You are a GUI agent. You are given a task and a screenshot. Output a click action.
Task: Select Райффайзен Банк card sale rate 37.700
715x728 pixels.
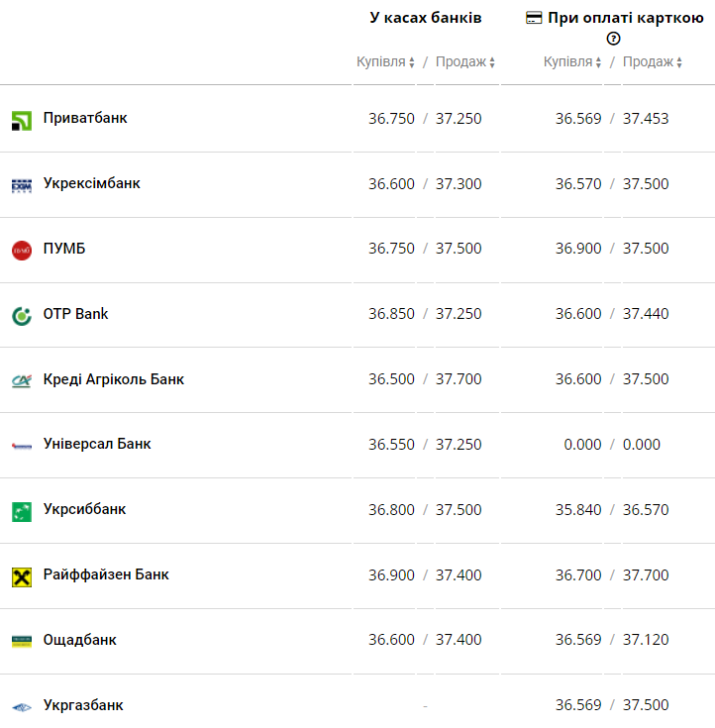pyautogui.click(x=646, y=575)
